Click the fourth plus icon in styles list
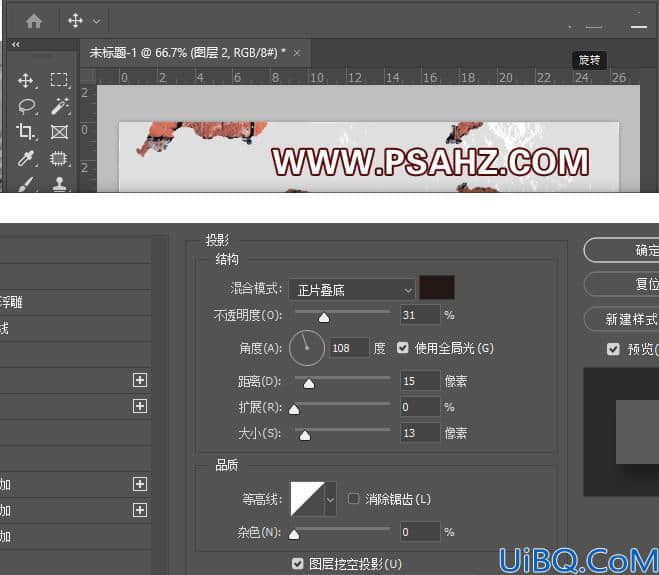 (140, 510)
